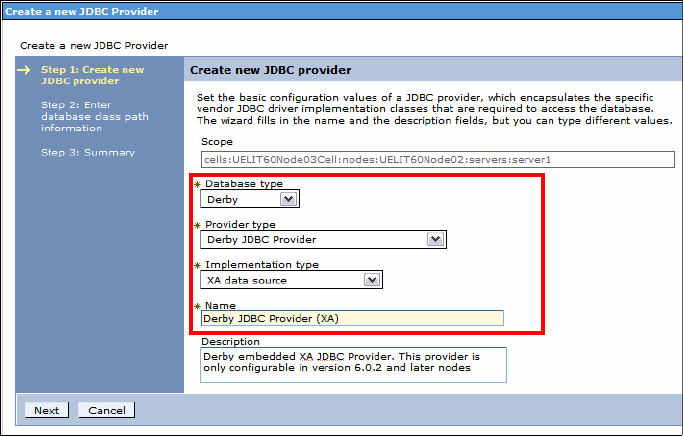
Task: Click the 'Create new JDBC provider' heading
Action: 270,70
